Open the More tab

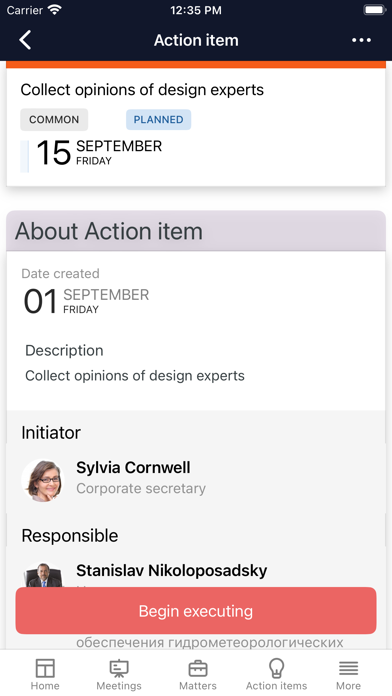click(348, 674)
